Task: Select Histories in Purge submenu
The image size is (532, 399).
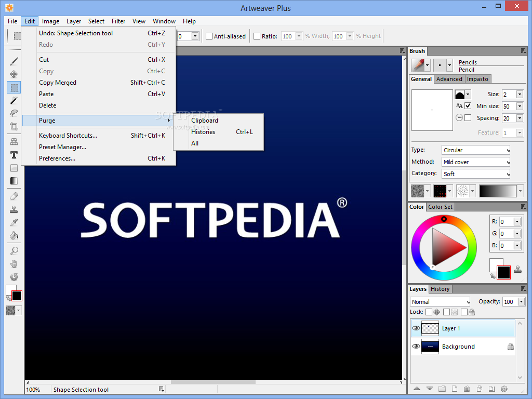Action: pos(219,132)
